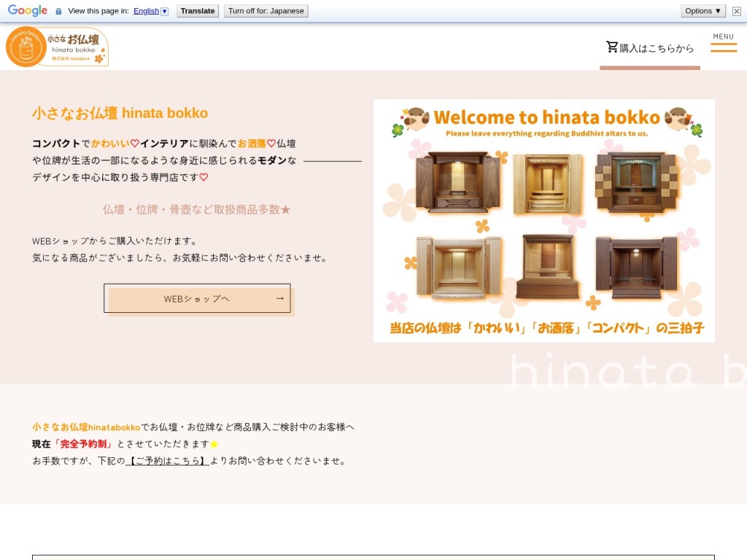Open the 購入はこちらから purchase link
The image size is (747, 560).
[656, 48]
